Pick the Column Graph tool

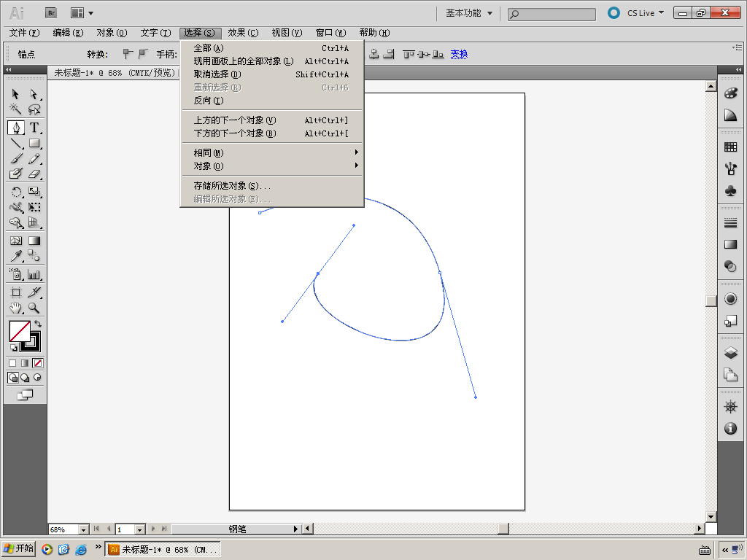click(x=34, y=274)
